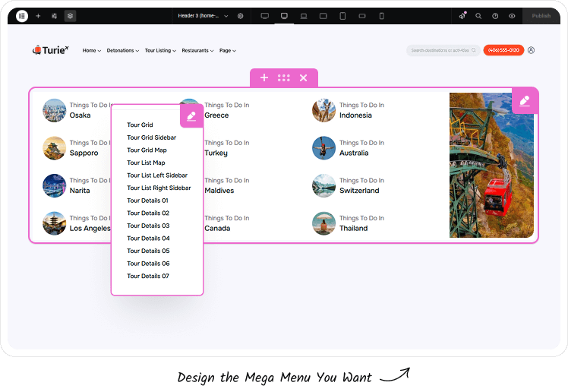The width and height of the screenshot is (568, 392).
Task: Delete section using the pink X handle
Action: [304, 77]
